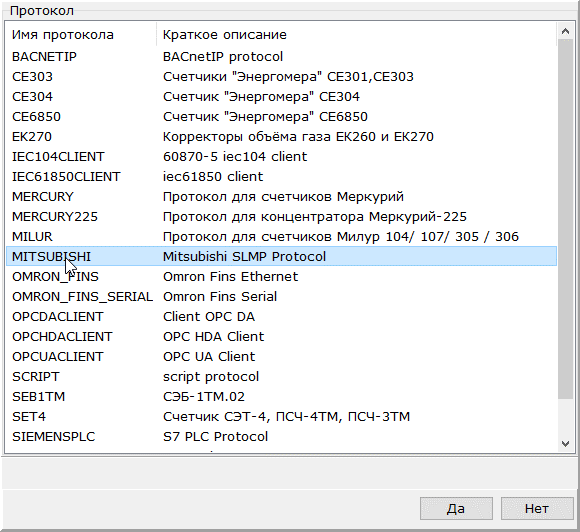Select the OMRON_FINS_SERIAL protocol
The width and height of the screenshot is (580, 532).
[281, 296]
